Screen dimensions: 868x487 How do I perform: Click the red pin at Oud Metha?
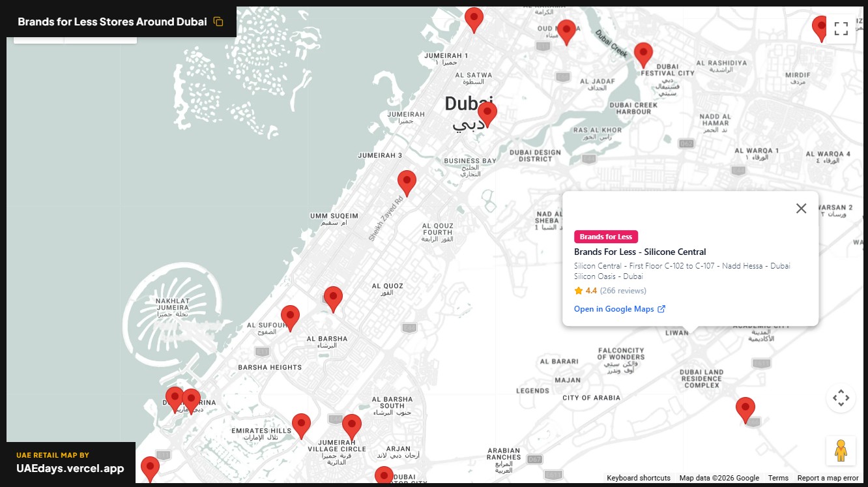coord(566,33)
